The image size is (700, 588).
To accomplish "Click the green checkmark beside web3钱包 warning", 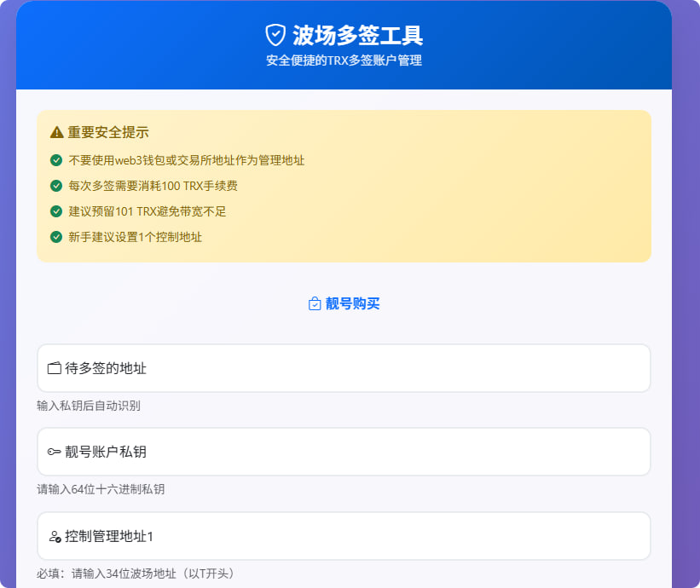I will [55, 160].
